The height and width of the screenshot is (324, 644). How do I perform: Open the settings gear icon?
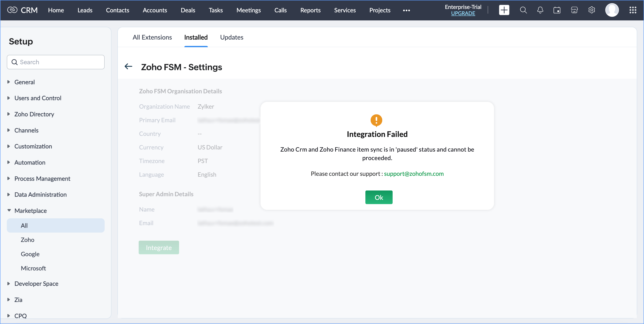591,10
